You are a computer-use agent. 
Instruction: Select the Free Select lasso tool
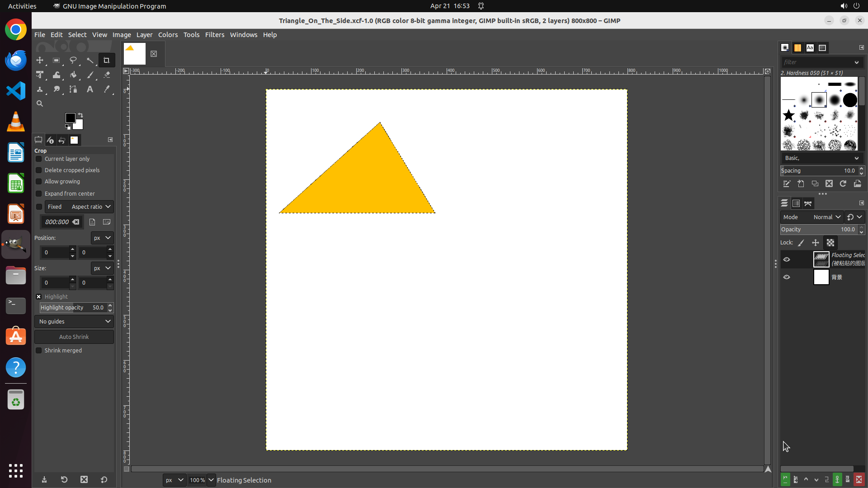click(73, 60)
